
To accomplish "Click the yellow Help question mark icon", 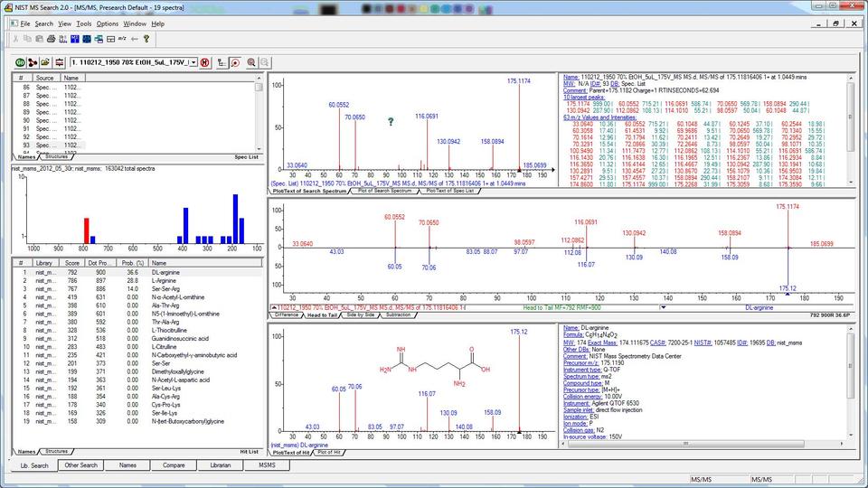I will point(146,39).
